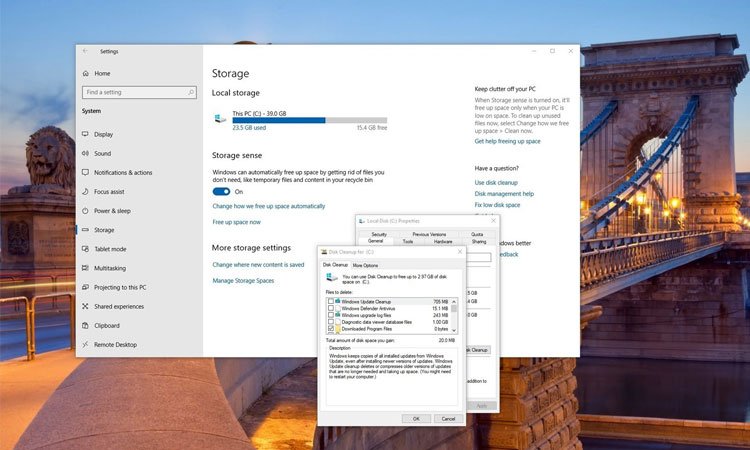Click the Power & sleep icon
This screenshot has width=750, height=450.
[x=85, y=211]
